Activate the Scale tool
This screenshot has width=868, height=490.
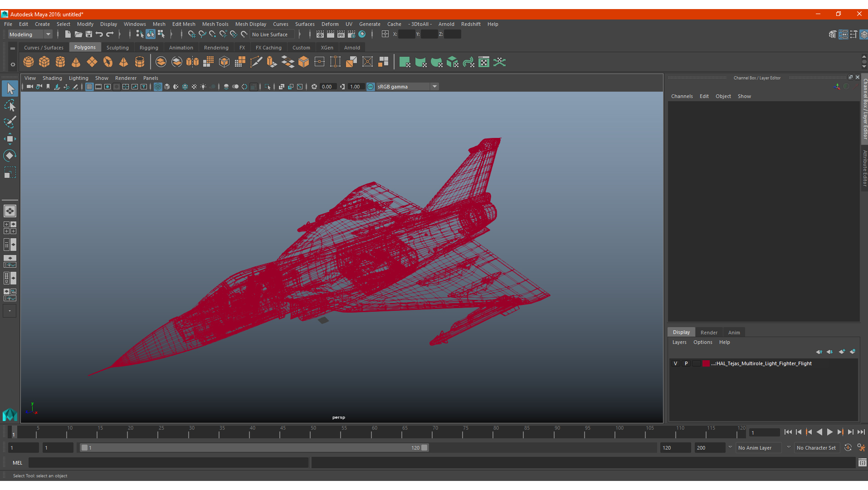coord(10,172)
